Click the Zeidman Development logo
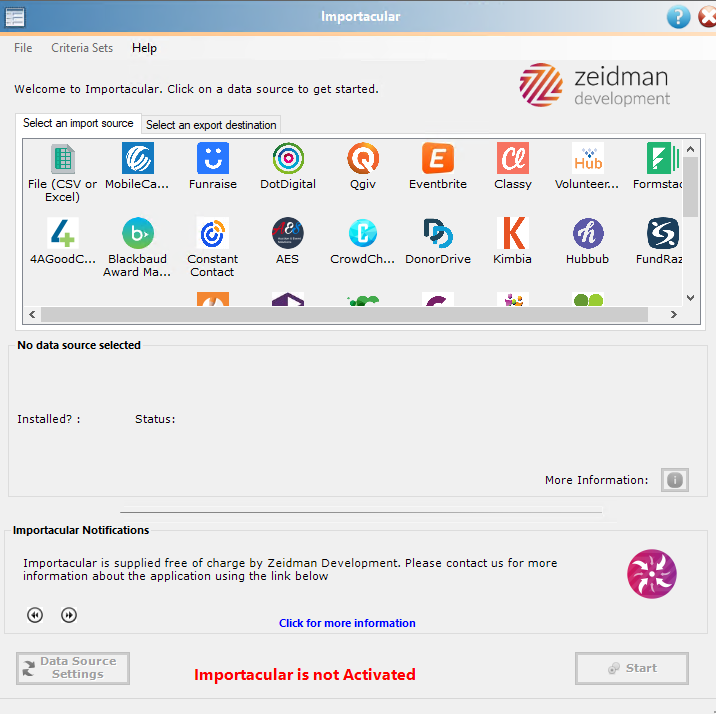 pos(595,85)
